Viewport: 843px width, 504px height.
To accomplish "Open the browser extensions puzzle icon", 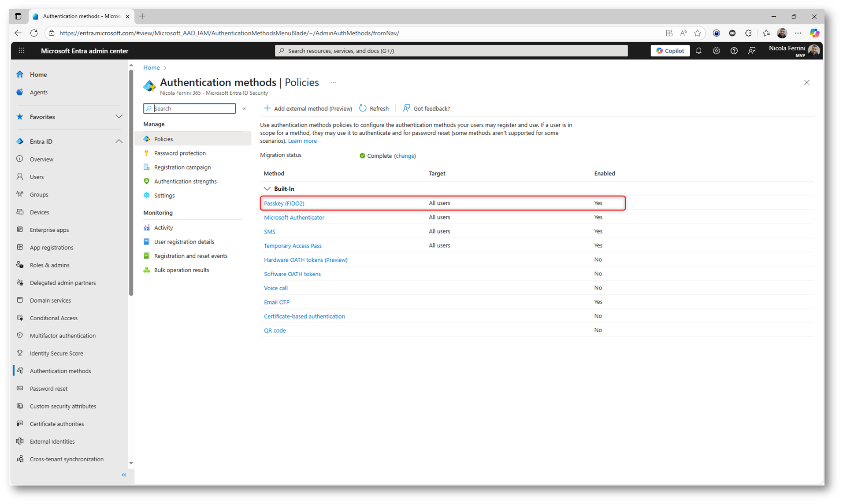I will coord(748,33).
